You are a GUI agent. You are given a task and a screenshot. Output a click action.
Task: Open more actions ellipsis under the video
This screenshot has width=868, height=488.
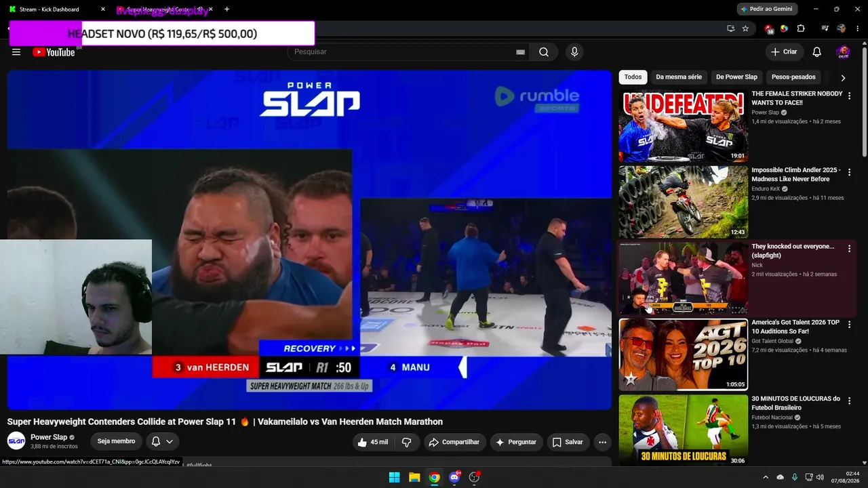(x=602, y=442)
